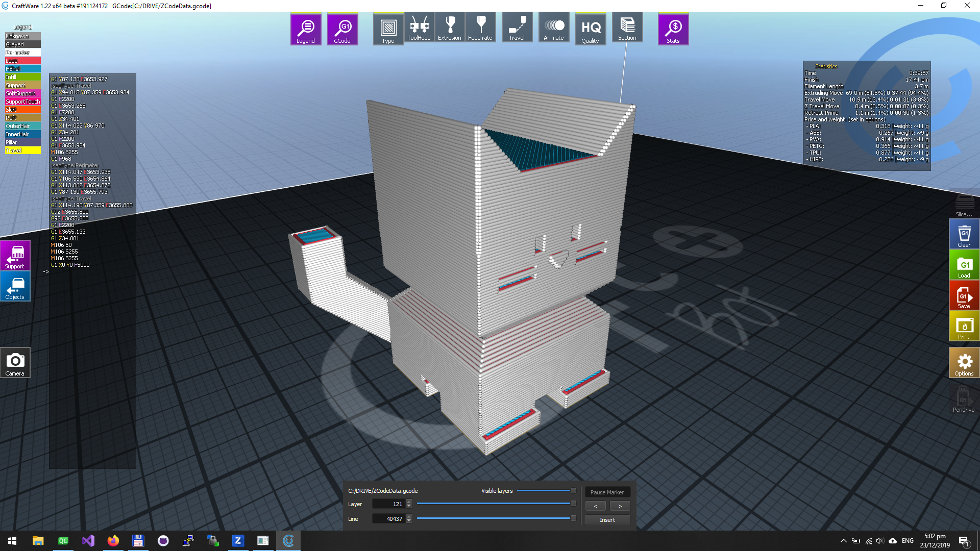Click the Camera screenshot button
Viewport: 980px width, 551px height.
[15, 363]
